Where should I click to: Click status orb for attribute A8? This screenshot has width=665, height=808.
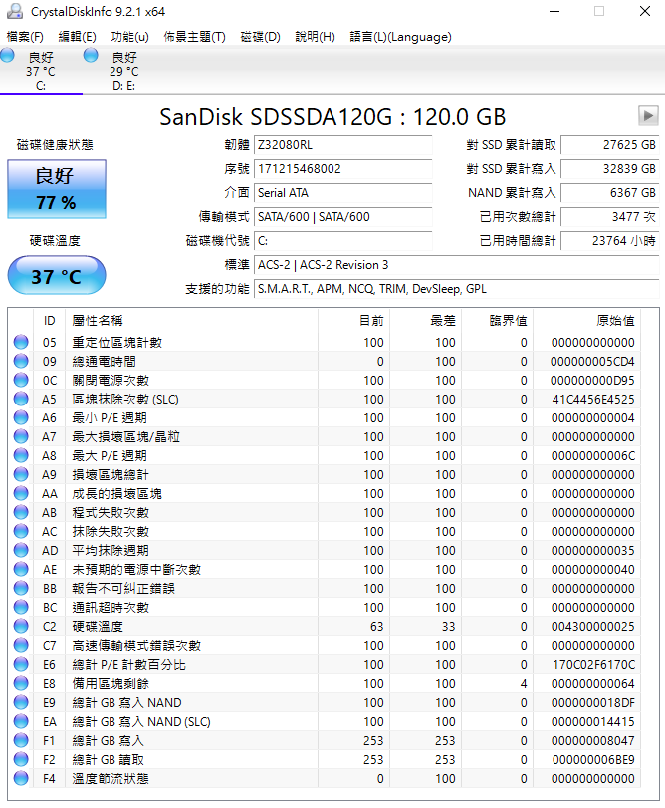pos(21,456)
